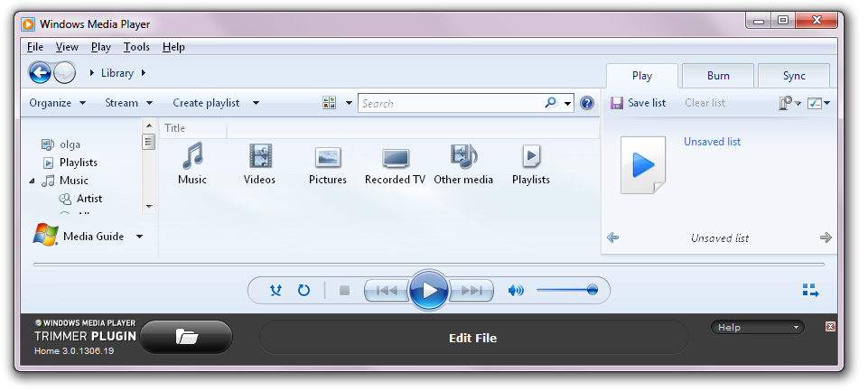
Task: Mute the volume speaker button
Action: coord(516,290)
